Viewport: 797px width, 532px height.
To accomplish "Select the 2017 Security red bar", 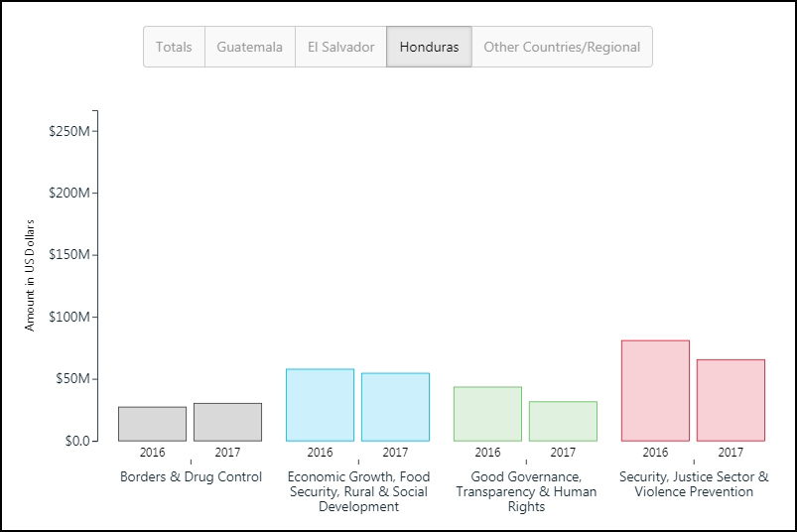I will tap(731, 400).
